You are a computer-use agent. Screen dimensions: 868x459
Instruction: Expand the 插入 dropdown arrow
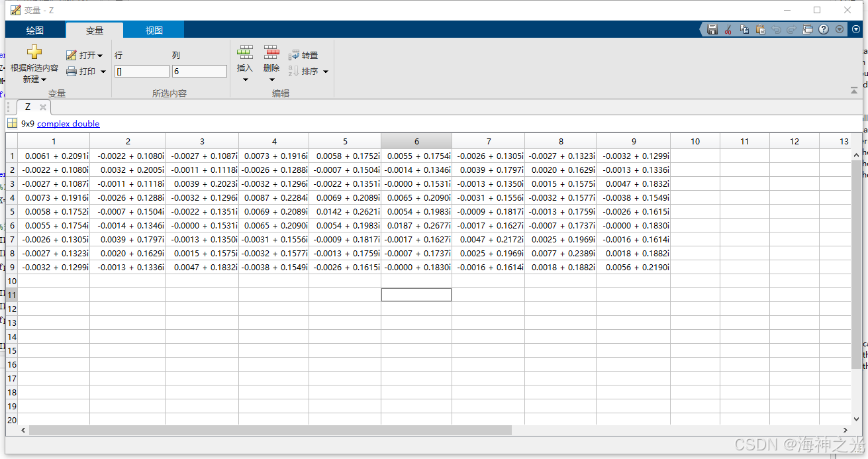coord(245,79)
